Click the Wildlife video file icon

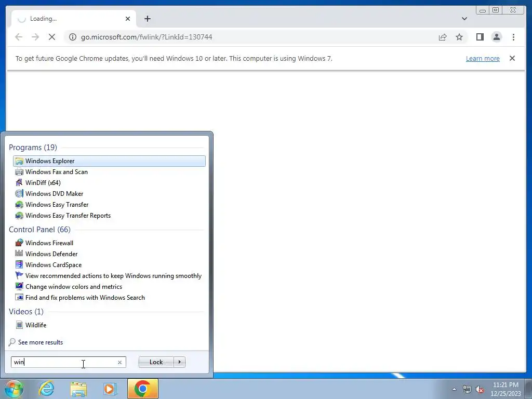tap(19, 325)
